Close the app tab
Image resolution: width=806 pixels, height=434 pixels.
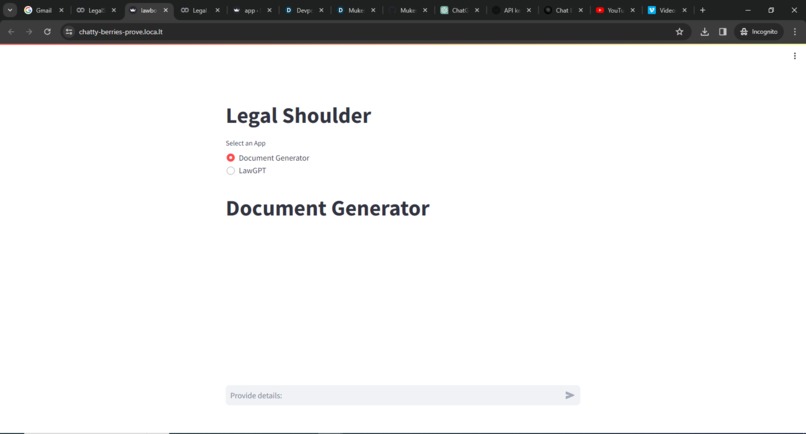click(x=269, y=10)
